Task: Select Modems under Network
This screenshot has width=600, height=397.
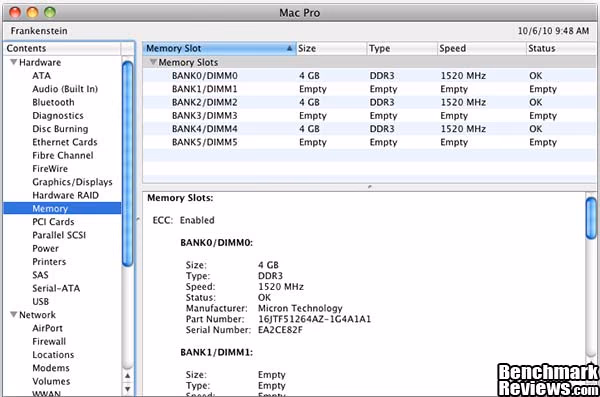Action: coord(51,368)
